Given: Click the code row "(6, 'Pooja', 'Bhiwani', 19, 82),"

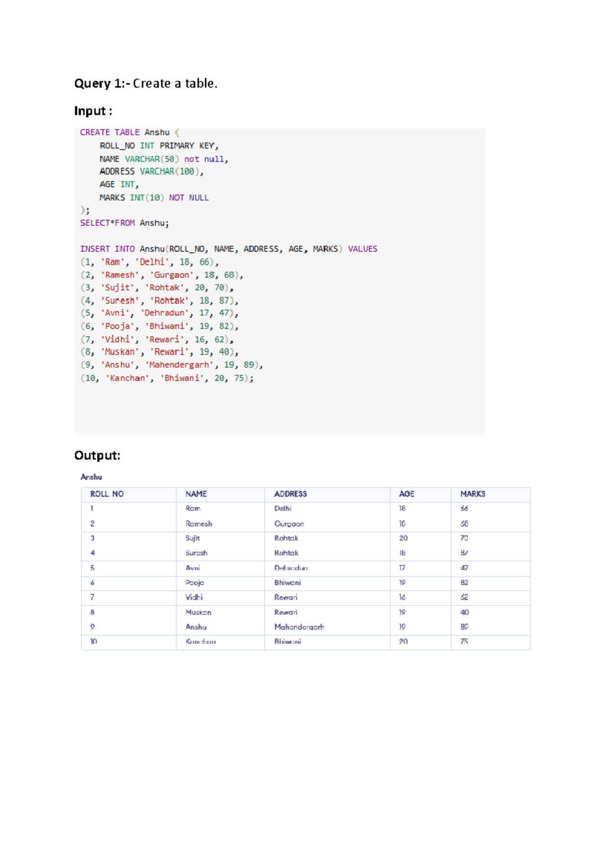Looking at the screenshot, I should [x=159, y=326].
